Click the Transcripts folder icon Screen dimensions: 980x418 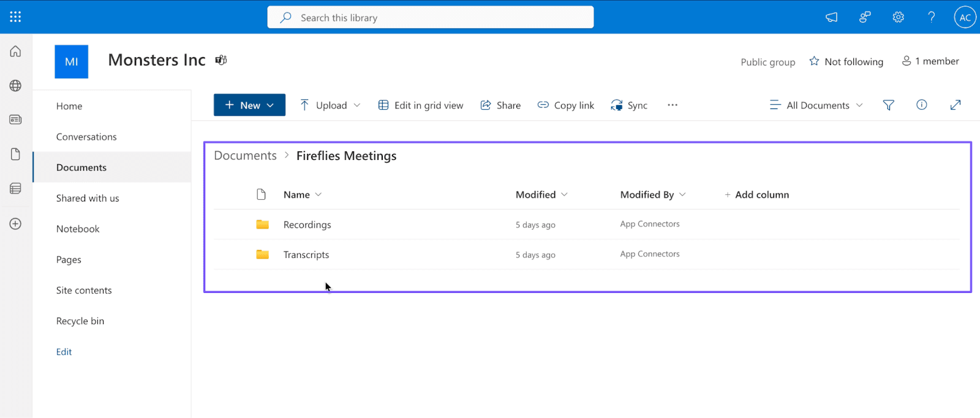(x=262, y=254)
